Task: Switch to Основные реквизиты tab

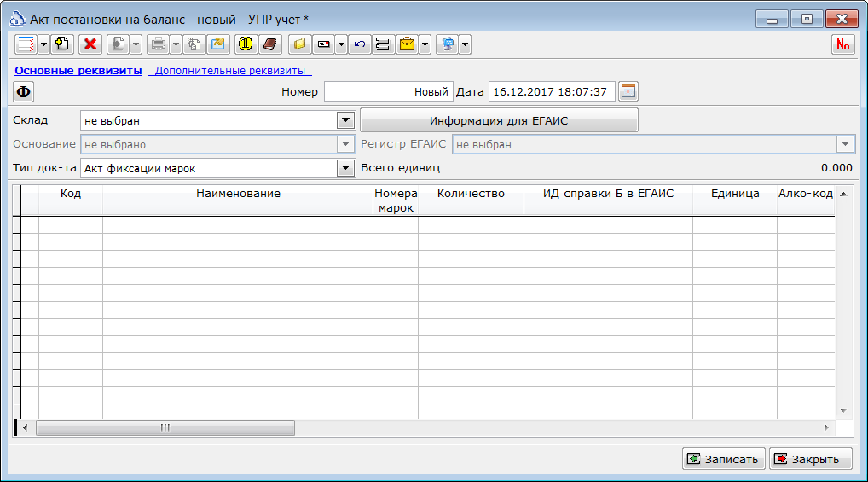Action: tap(78, 70)
